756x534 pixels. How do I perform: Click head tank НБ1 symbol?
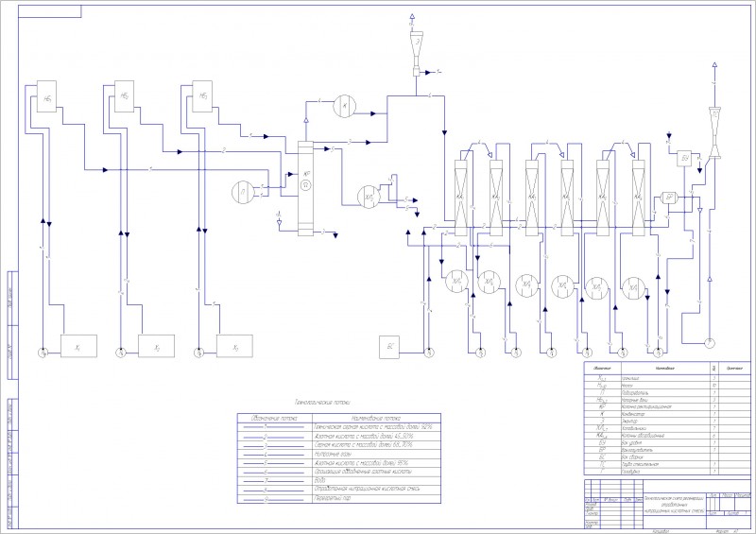46,96
